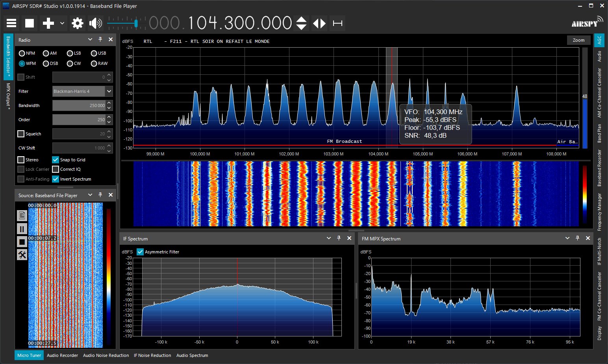Click the Zoom button on the spectrum

579,40
